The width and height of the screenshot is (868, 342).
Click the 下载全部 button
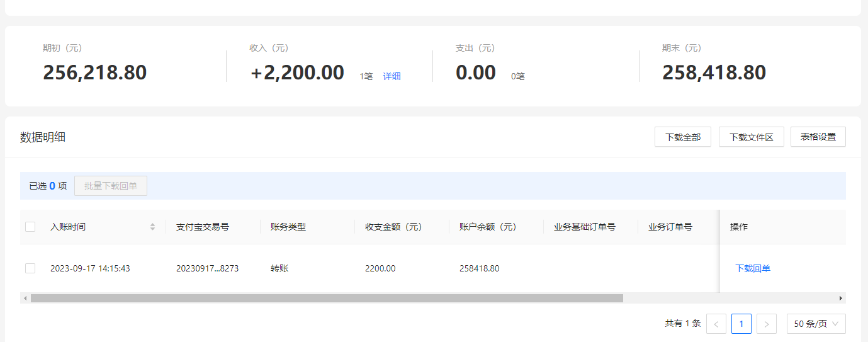[x=683, y=137]
